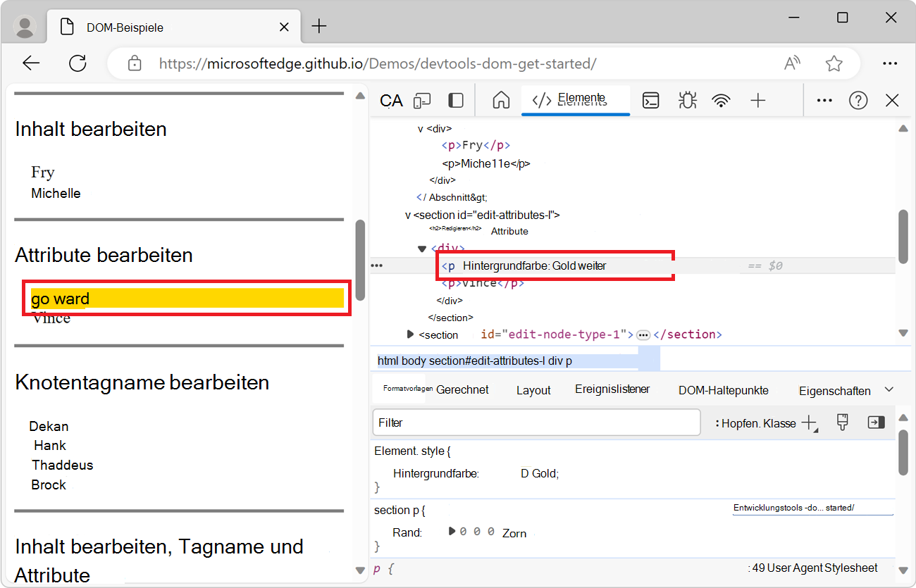
Task: Open the device emulation toggle icon
Action: (x=422, y=101)
